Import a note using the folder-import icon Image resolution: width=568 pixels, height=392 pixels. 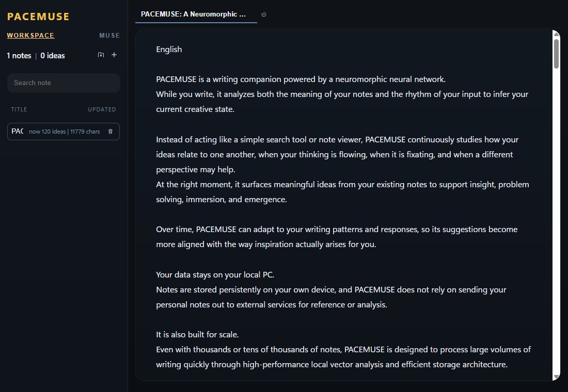[101, 55]
